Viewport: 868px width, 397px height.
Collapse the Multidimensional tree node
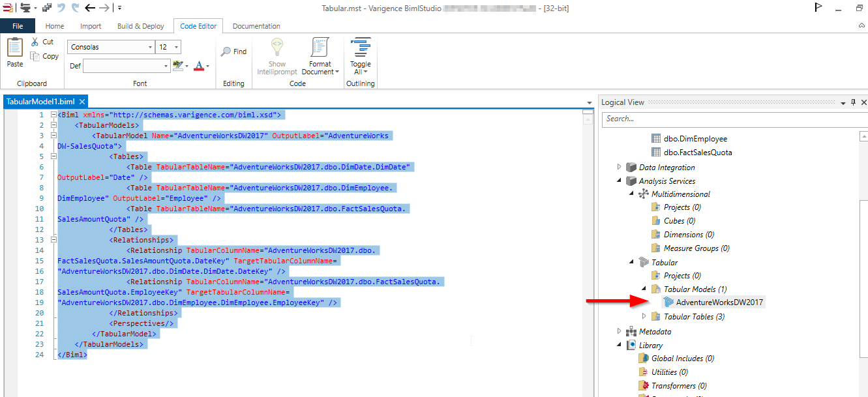click(x=632, y=194)
